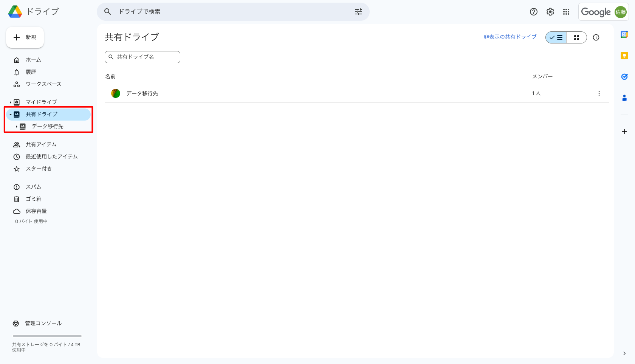
Task: Click the shared storage usage bar
Action: 47,336
